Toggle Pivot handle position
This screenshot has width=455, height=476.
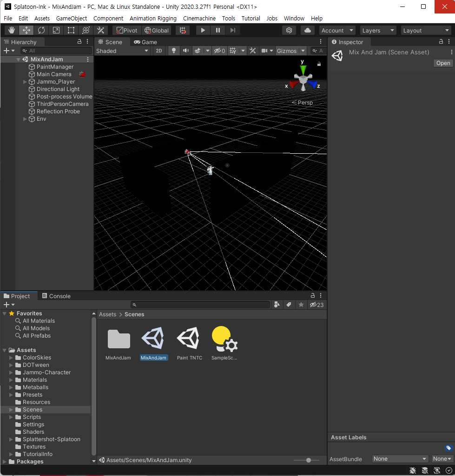[x=127, y=30]
